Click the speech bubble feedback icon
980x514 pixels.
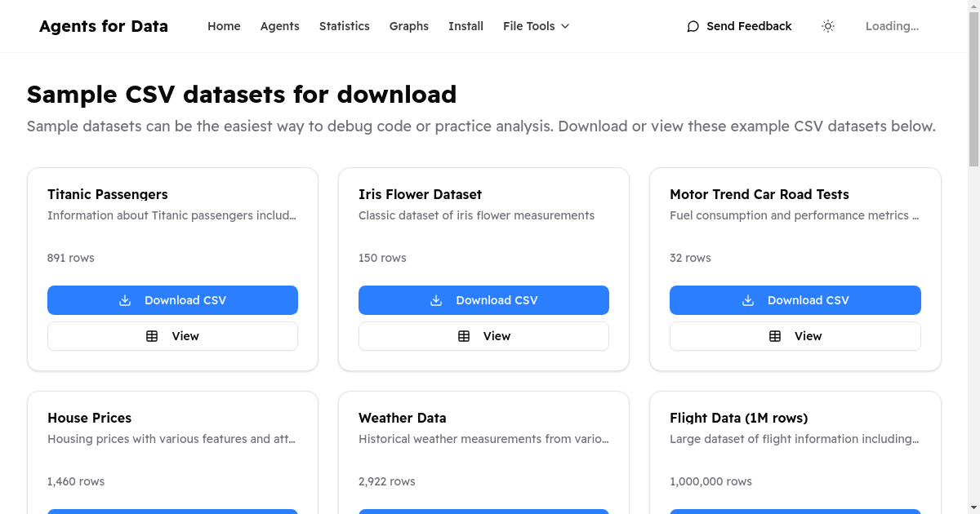pyautogui.click(x=693, y=26)
